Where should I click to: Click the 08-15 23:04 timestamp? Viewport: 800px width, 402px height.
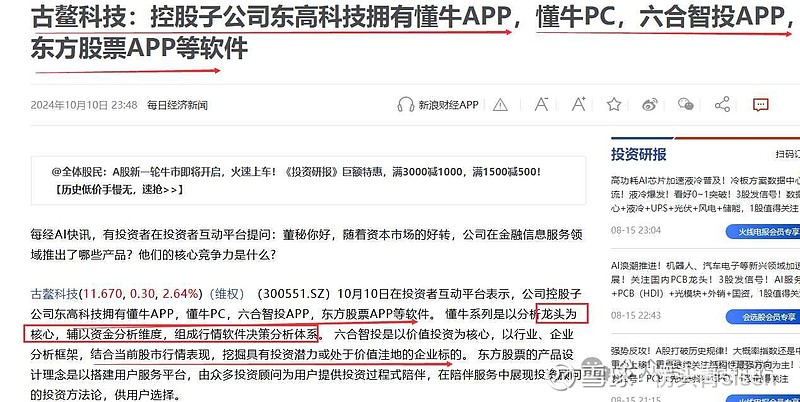(x=636, y=231)
